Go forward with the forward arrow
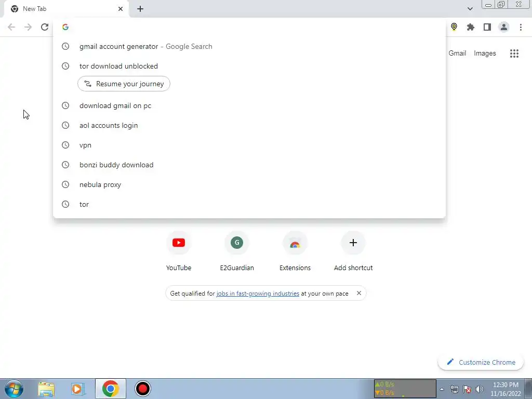532x399 pixels. click(28, 27)
